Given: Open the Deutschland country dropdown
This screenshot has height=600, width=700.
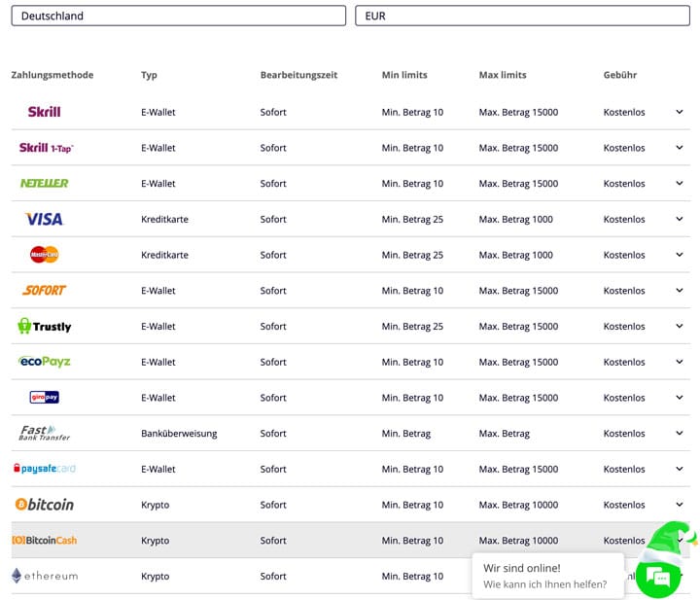Looking at the screenshot, I should [x=179, y=16].
